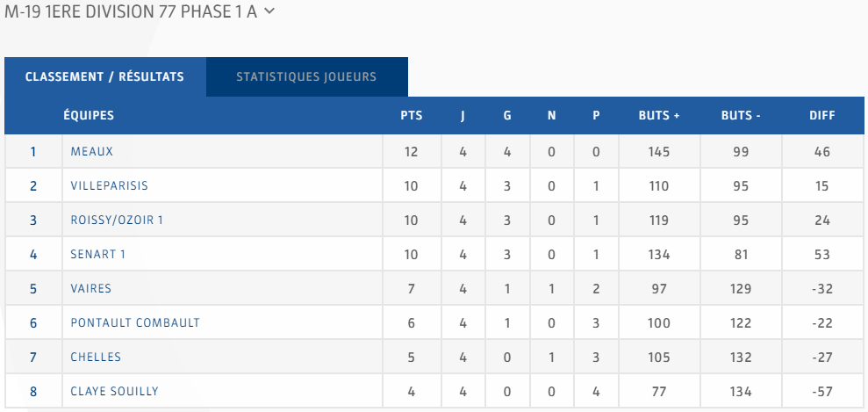
Task: Click the PTS column header
Action: (x=412, y=116)
